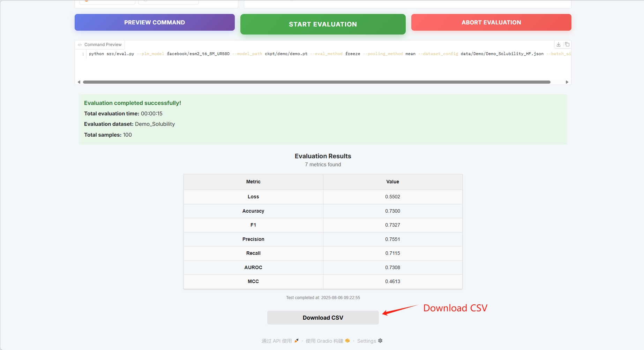Click the code brackets icon by Command Preview
644x350 pixels.
click(80, 45)
